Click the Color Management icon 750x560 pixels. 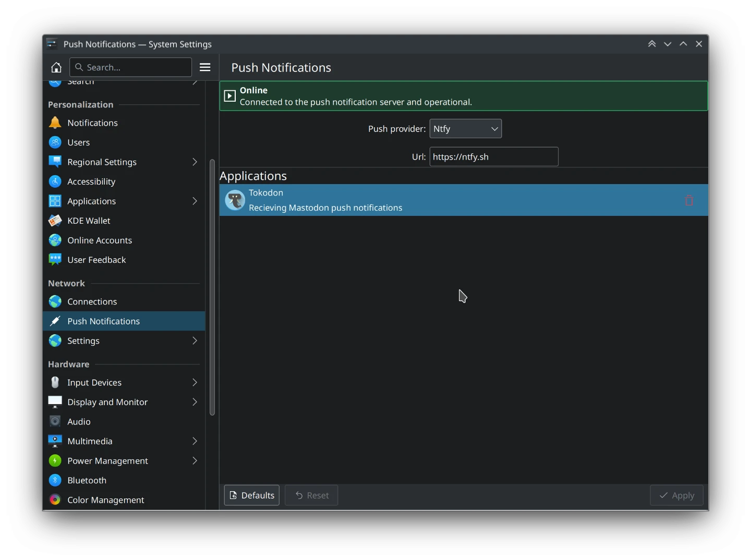55,500
